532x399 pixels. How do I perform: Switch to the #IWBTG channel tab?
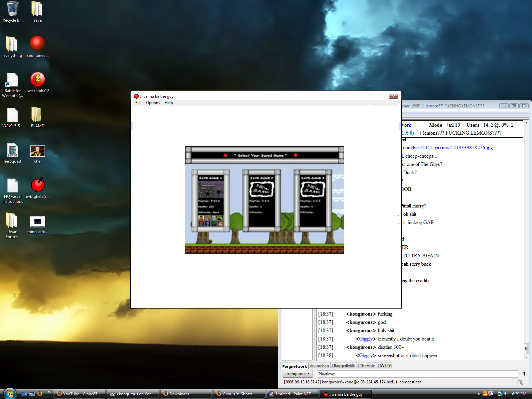click(384, 366)
